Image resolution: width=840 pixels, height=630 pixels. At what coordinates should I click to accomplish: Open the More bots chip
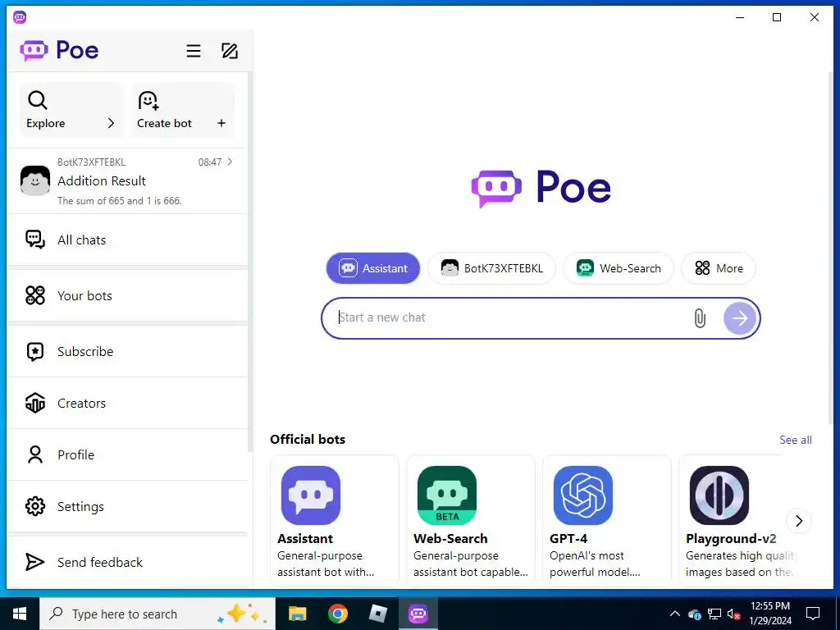tap(719, 268)
